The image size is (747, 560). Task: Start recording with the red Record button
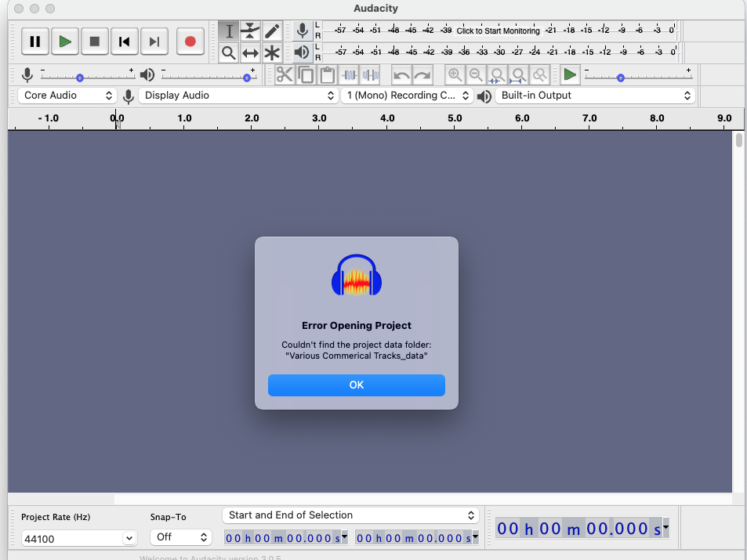click(x=190, y=42)
